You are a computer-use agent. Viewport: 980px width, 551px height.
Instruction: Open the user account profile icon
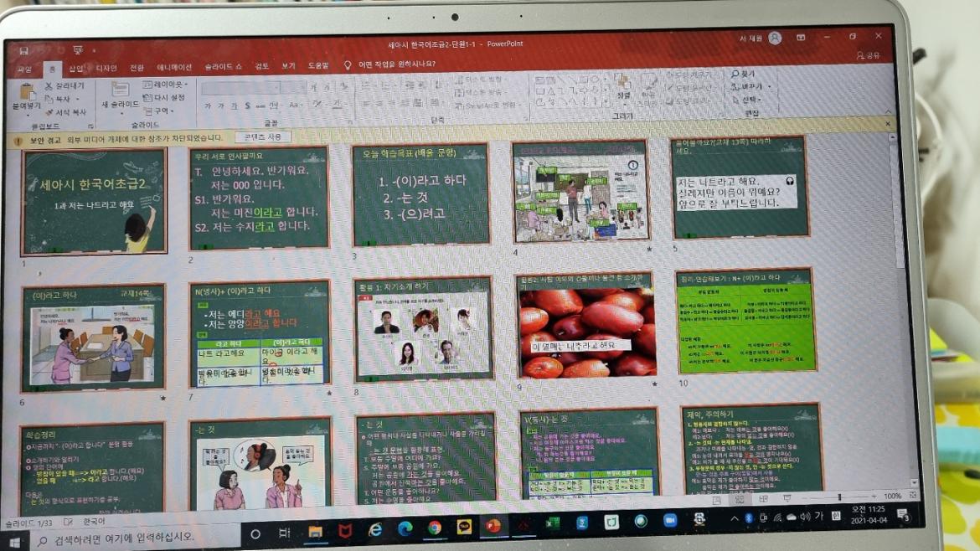point(775,39)
